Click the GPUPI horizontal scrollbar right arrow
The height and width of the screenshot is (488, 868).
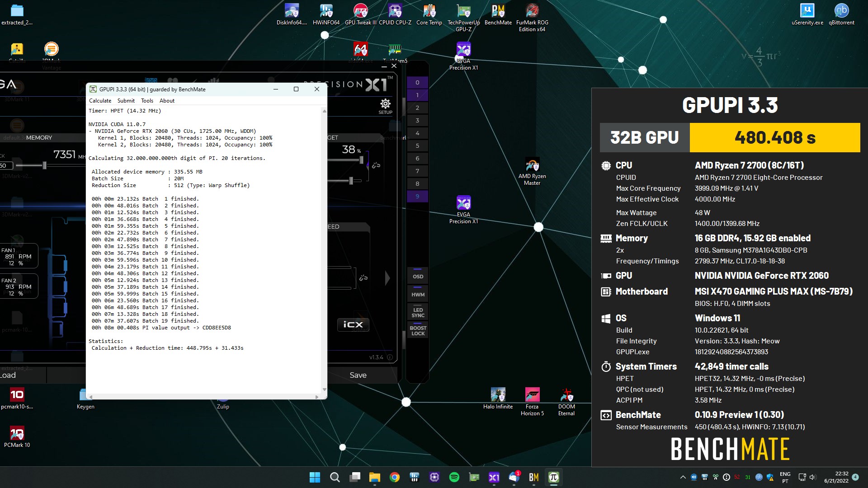[x=317, y=397]
